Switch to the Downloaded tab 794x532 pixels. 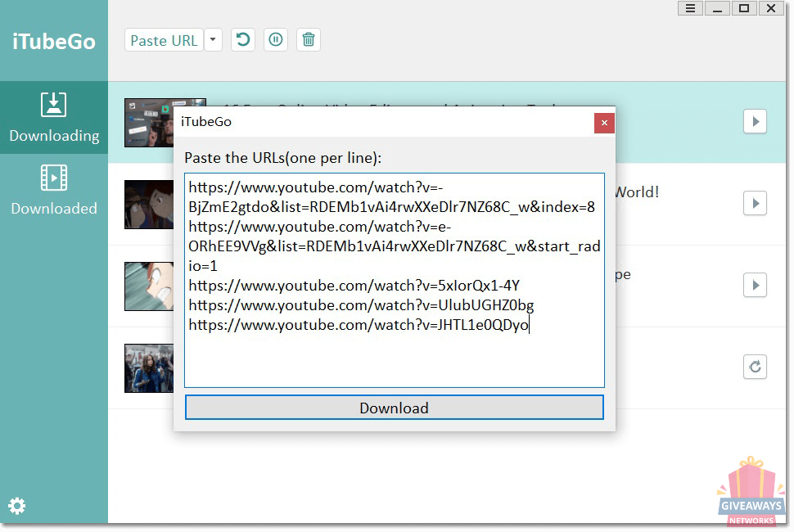click(54, 191)
